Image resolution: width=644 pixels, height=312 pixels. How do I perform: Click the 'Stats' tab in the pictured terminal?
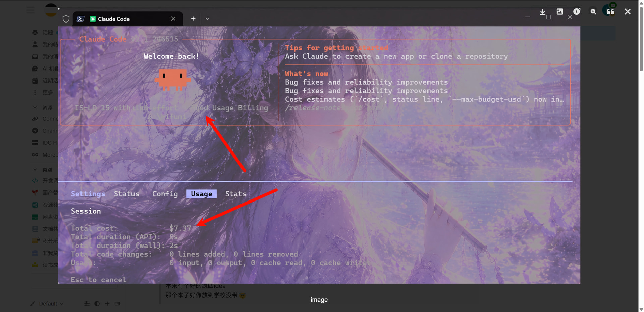click(236, 194)
